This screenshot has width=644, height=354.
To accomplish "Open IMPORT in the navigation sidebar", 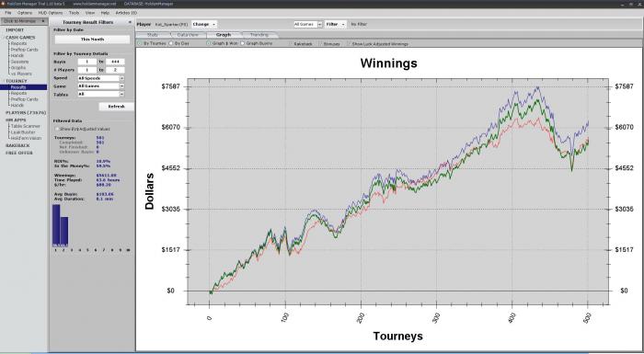I will click(x=15, y=30).
